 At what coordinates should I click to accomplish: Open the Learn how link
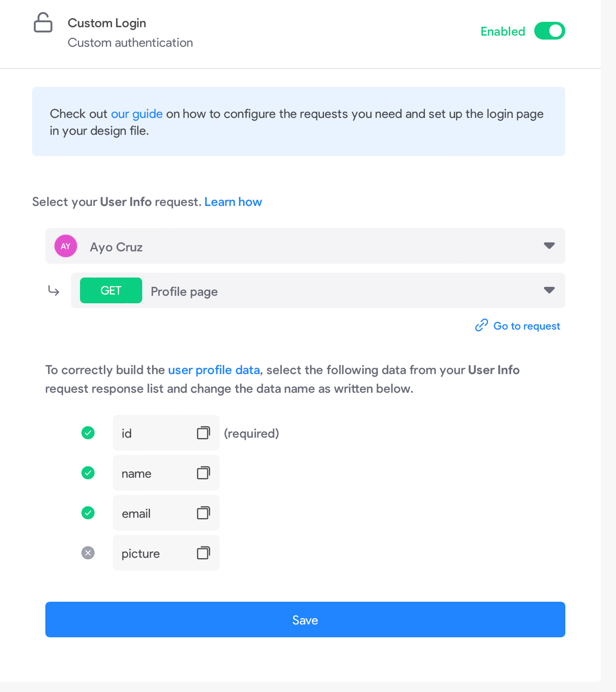pyautogui.click(x=233, y=202)
